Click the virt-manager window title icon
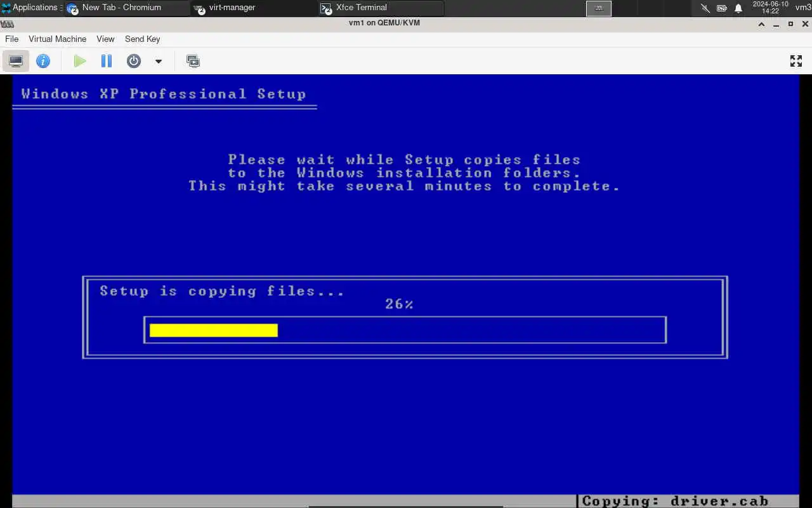Image resolution: width=812 pixels, height=508 pixels. pos(7,23)
